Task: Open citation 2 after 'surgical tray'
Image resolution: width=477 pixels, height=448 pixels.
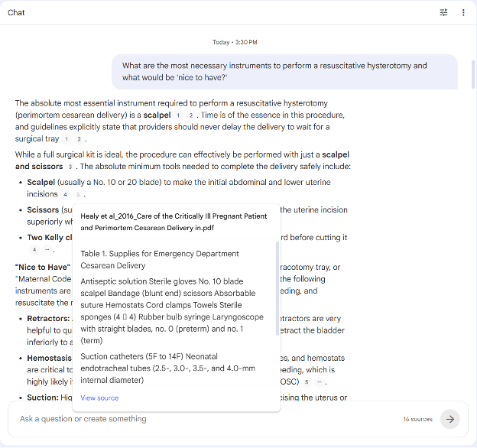Action: point(79,139)
